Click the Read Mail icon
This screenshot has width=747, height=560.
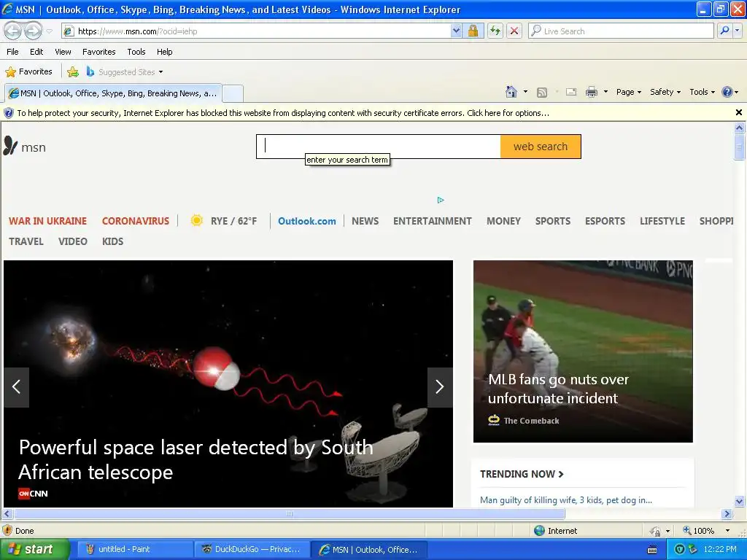pos(571,92)
